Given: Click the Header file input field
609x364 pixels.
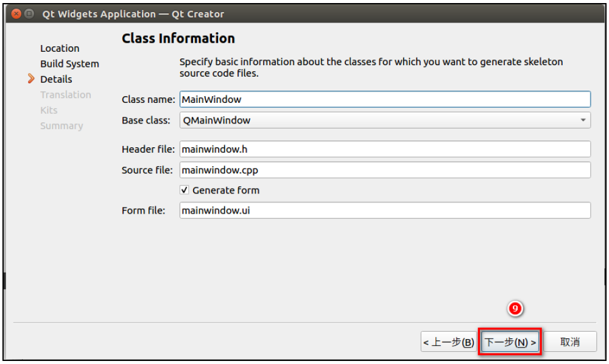Looking at the screenshot, I should pos(385,149).
